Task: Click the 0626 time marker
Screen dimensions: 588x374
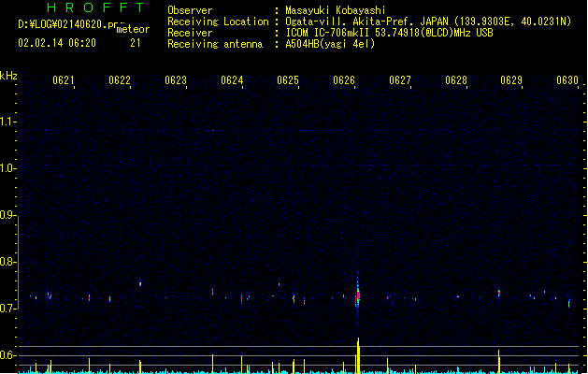Action: click(x=344, y=80)
